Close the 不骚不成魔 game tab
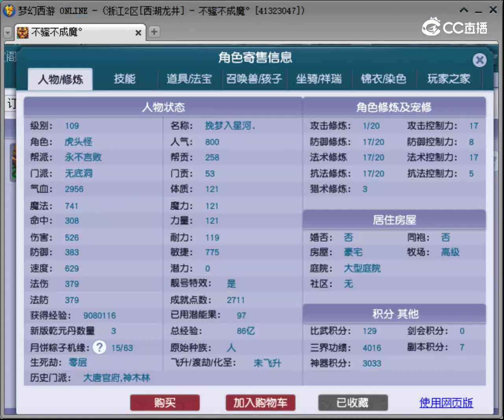This screenshot has height=420, width=504. click(x=138, y=33)
